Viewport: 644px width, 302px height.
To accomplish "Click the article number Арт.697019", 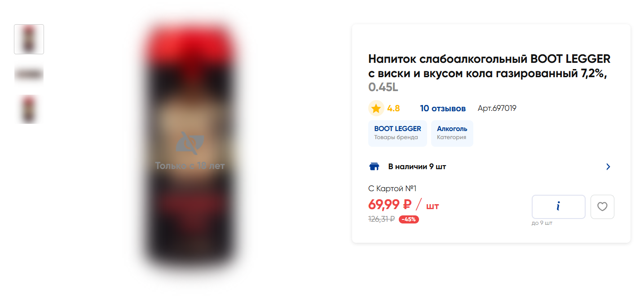I will (497, 108).
